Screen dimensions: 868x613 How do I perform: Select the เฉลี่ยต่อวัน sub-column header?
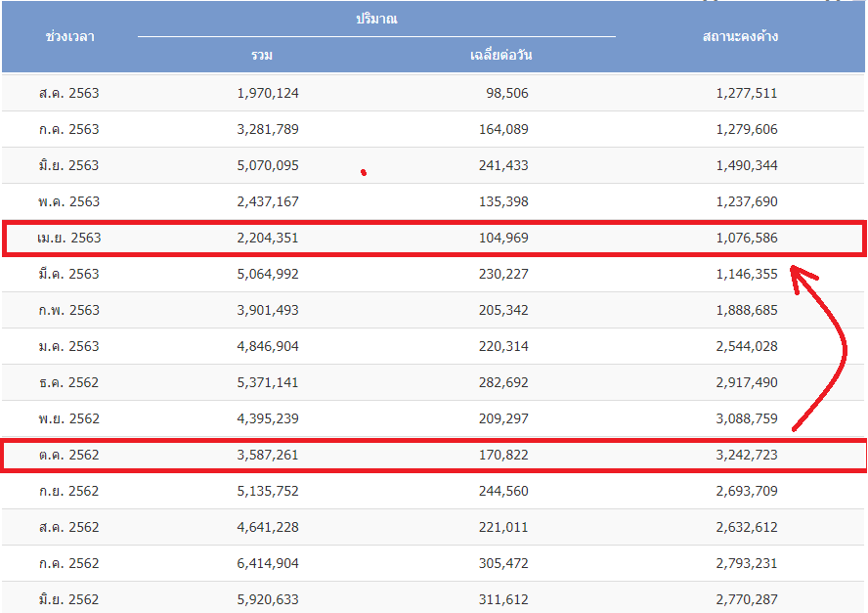pos(501,55)
